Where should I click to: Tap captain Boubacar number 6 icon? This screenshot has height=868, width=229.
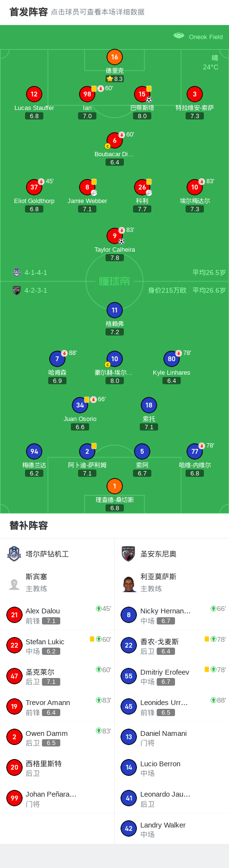click(114, 140)
